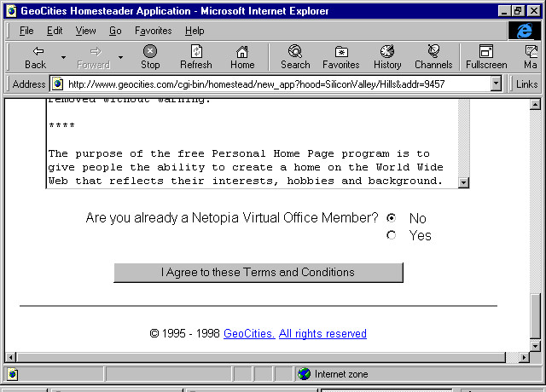Switch to Fullscreen view icon

point(486,51)
